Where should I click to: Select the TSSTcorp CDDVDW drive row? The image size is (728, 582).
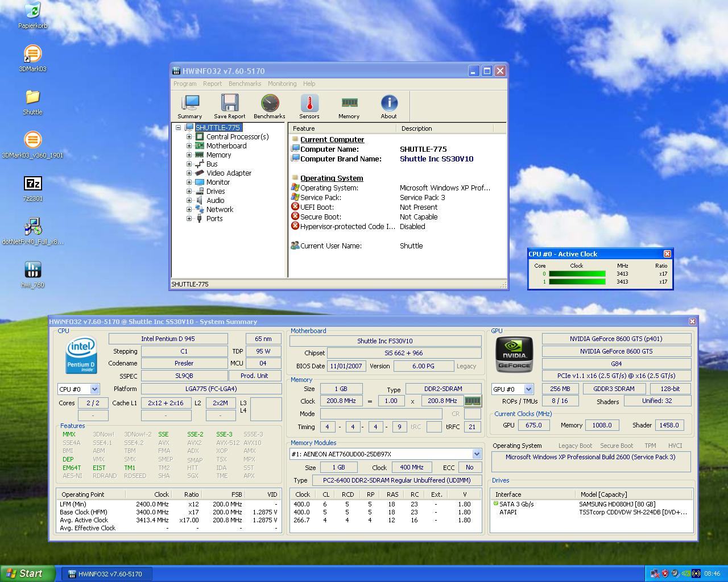coord(591,512)
